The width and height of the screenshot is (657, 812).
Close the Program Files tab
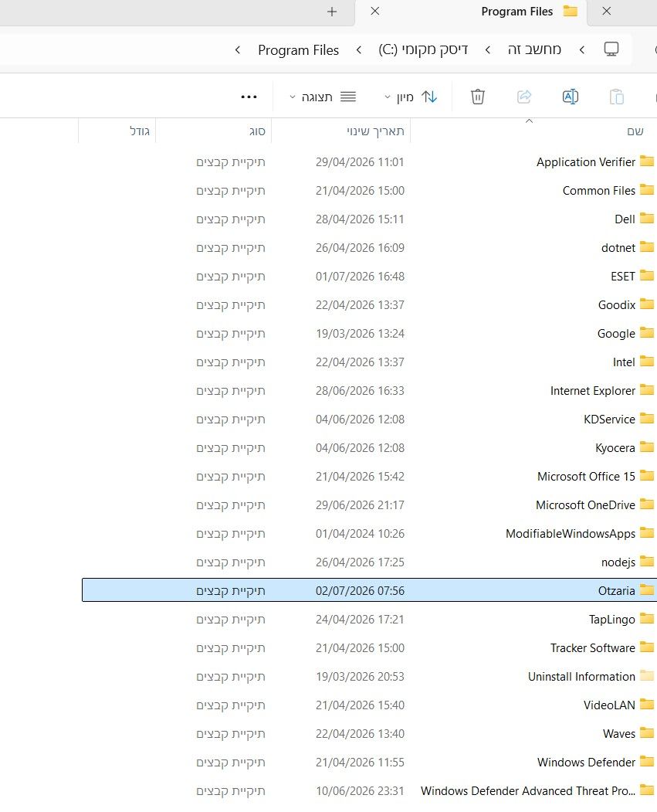point(375,11)
